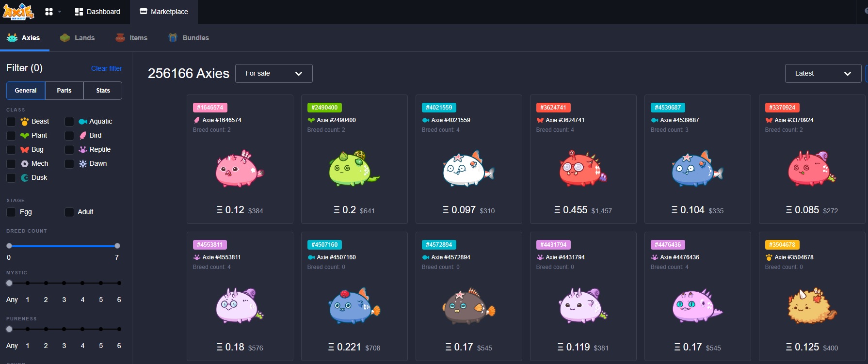Click the Dashboard grid icon
The height and width of the screenshot is (364, 868).
click(79, 12)
